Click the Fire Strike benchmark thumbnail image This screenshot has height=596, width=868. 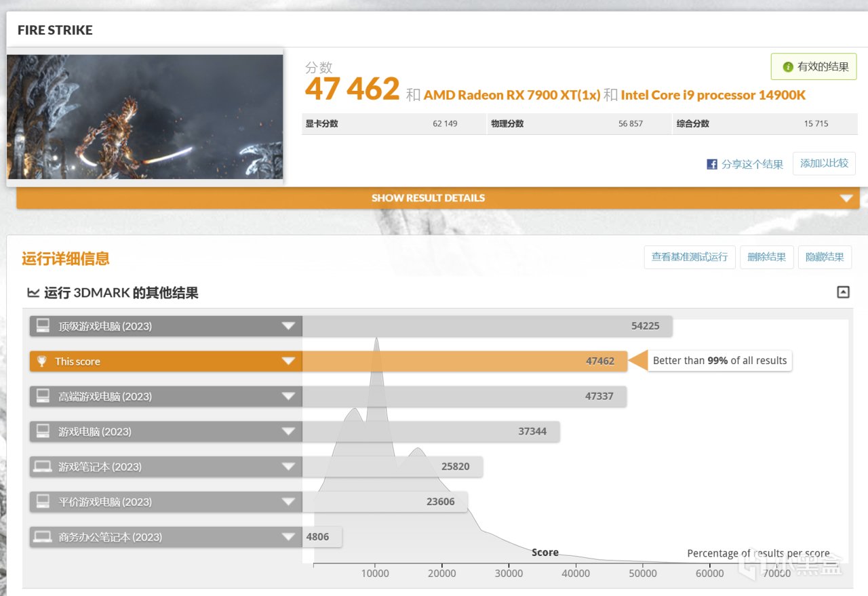click(x=145, y=117)
